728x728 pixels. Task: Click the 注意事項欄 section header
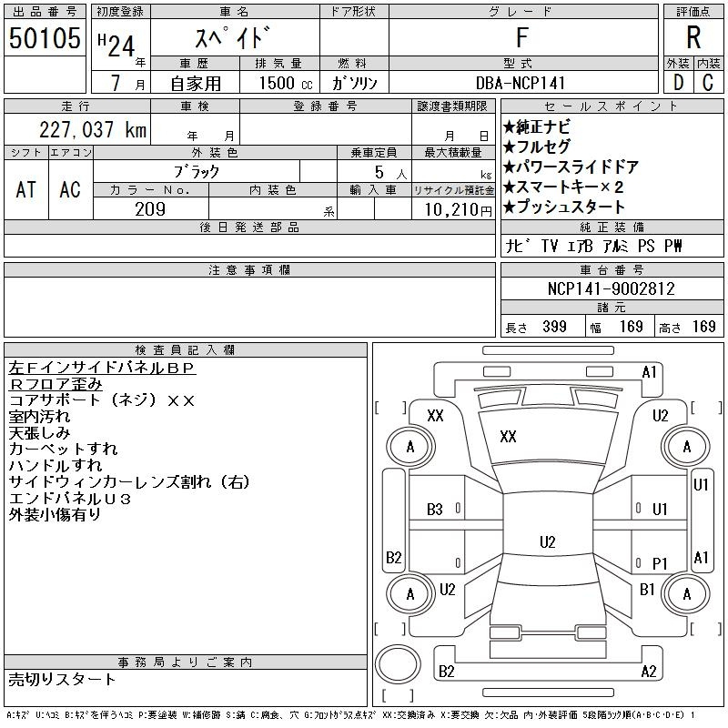[x=249, y=269]
